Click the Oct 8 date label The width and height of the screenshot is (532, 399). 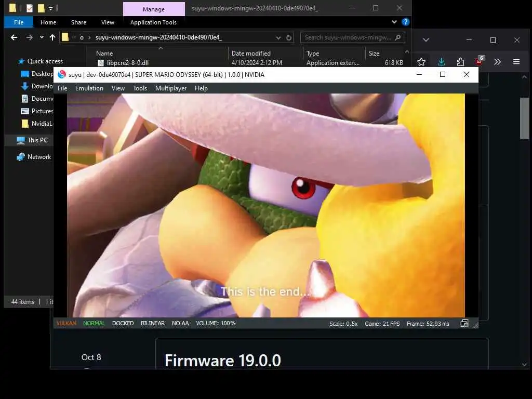[91, 357]
